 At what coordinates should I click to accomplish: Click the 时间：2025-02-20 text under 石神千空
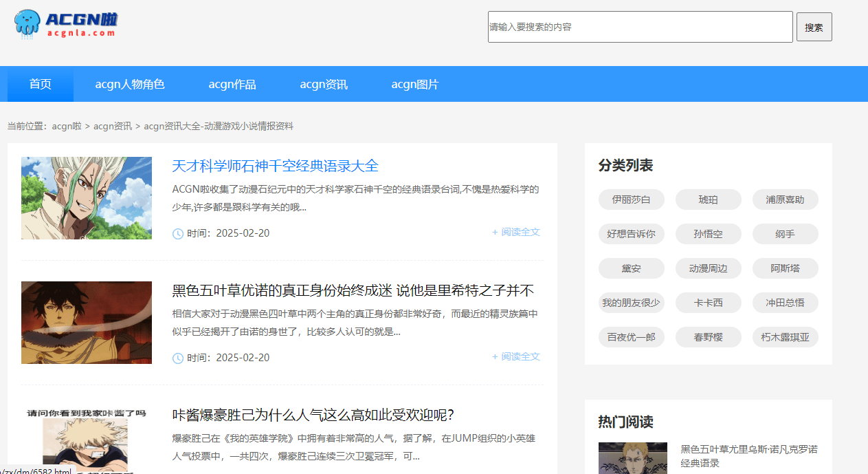228,233
